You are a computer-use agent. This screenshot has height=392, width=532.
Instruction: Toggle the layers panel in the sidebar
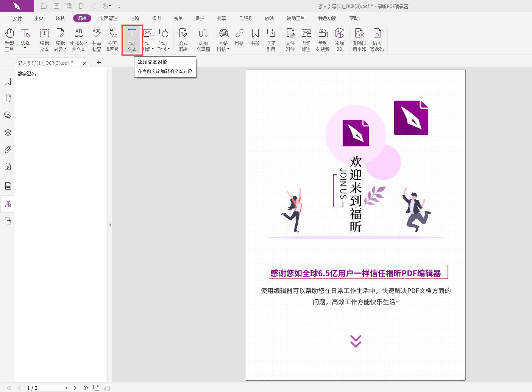tap(8, 132)
